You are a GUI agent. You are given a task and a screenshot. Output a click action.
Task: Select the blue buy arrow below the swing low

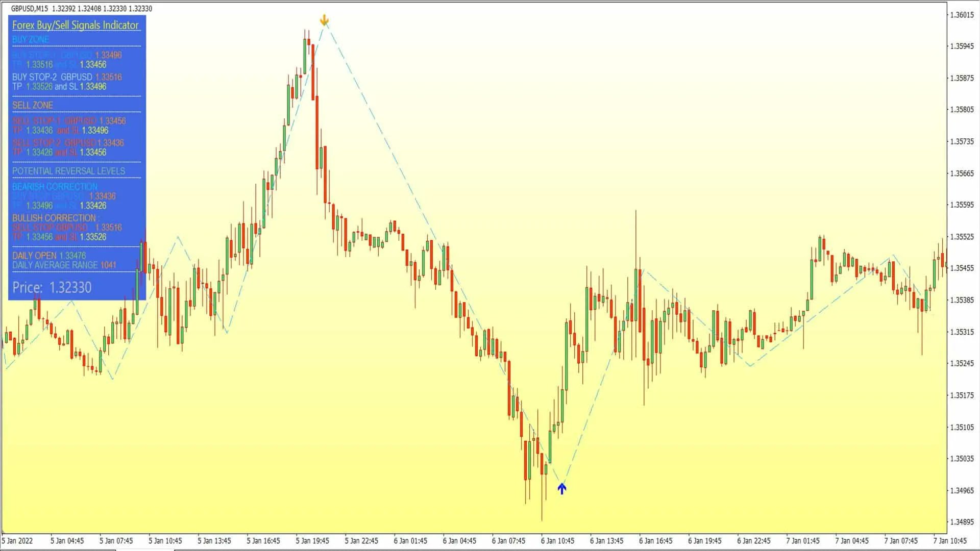coord(561,488)
